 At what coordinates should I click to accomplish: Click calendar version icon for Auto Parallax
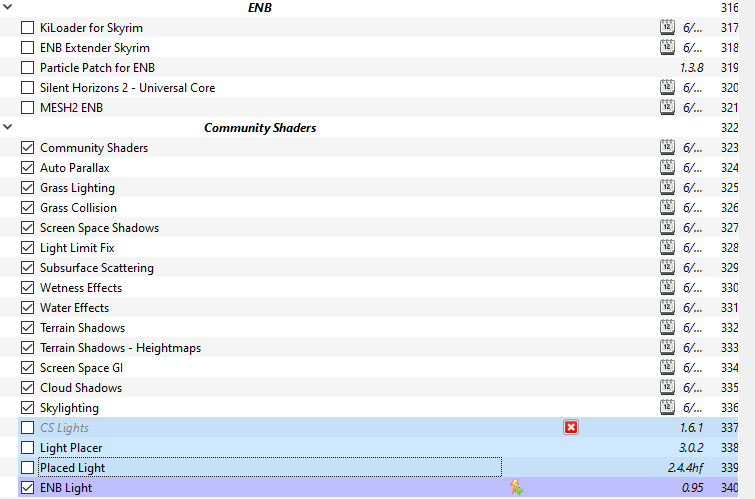[x=667, y=167]
